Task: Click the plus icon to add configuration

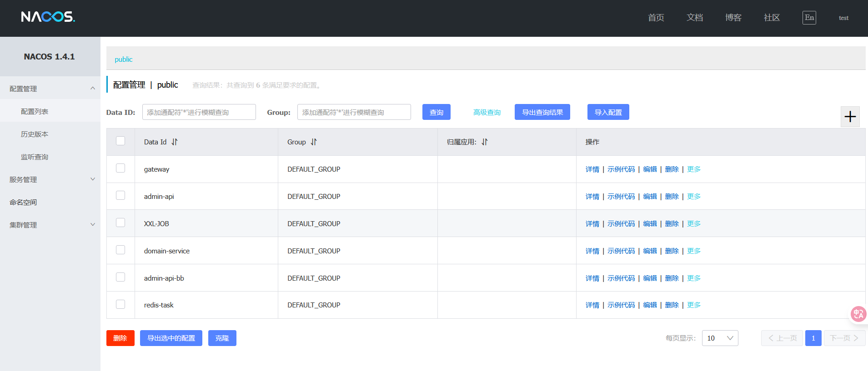Action: [850, 117]
